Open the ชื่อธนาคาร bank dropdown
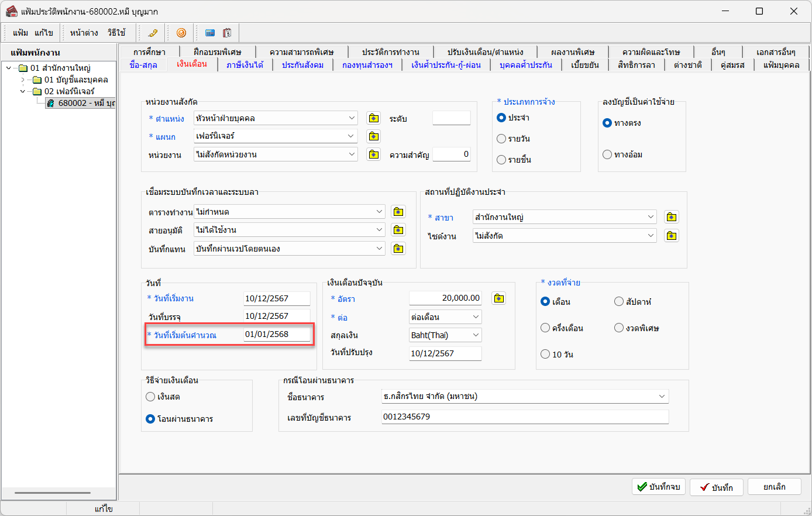The height and width of the screenshot is (516, 812). (662, 396)
